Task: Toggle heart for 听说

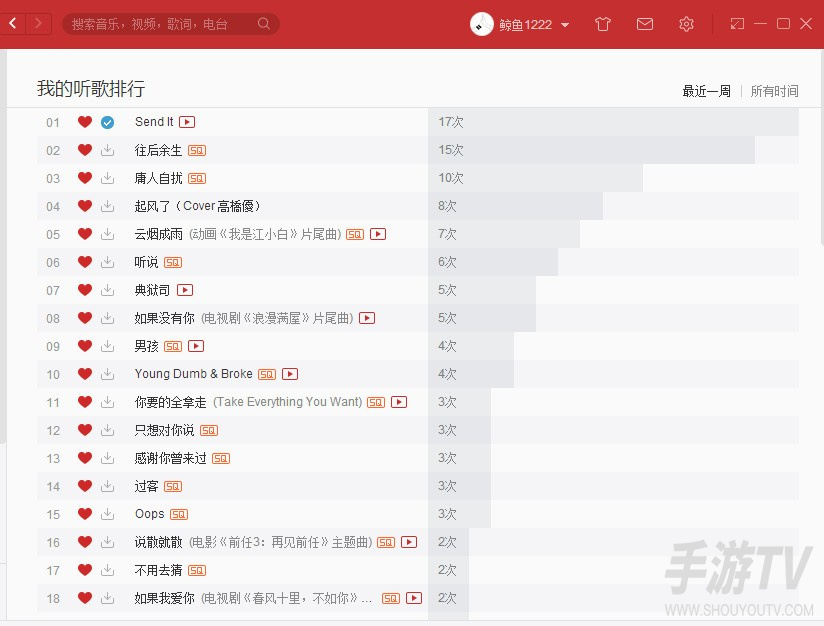Action: (85, 262)
